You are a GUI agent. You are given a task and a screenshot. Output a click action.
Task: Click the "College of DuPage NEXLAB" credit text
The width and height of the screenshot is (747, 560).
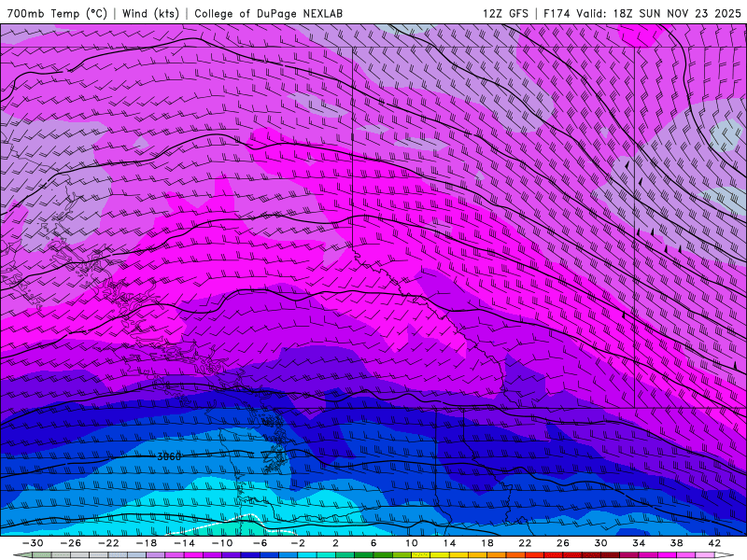pos(268,13)
